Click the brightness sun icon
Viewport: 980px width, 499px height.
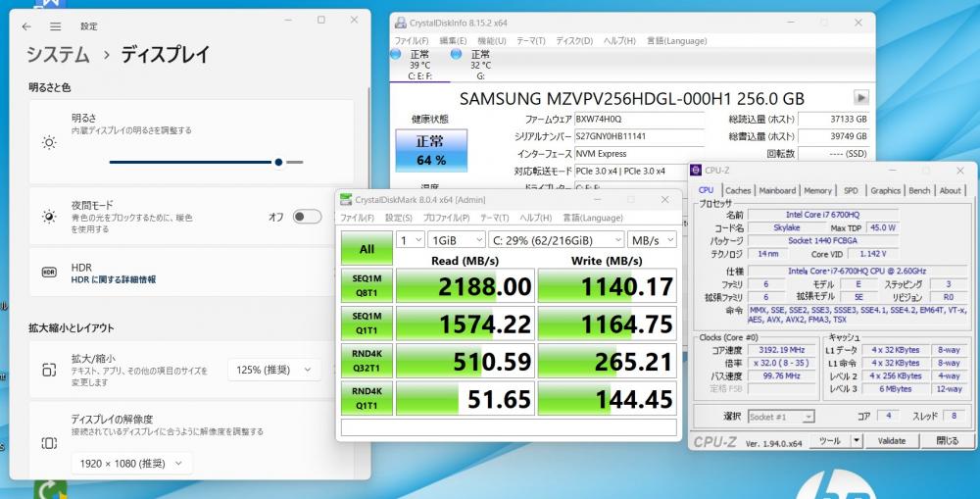click(x=49, y=142)
